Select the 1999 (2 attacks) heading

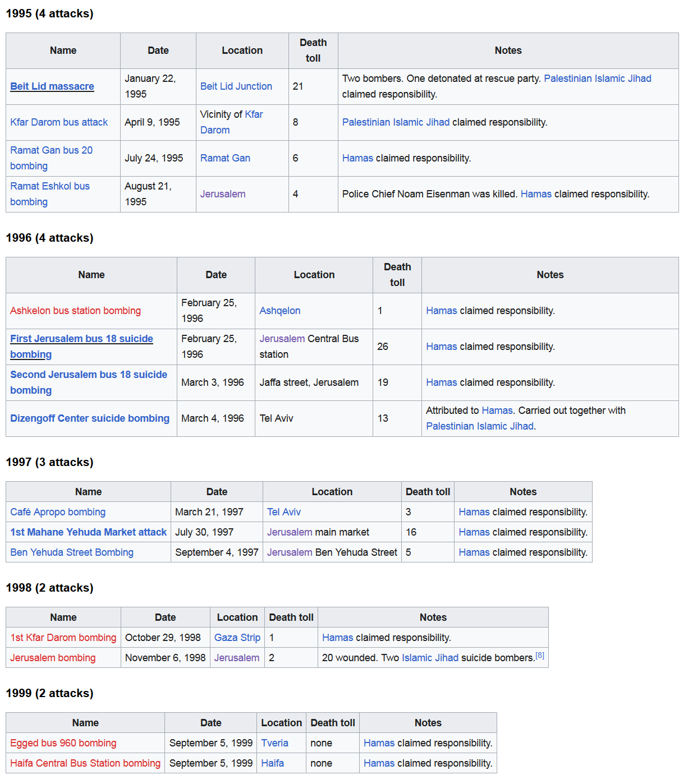point(49,693)
